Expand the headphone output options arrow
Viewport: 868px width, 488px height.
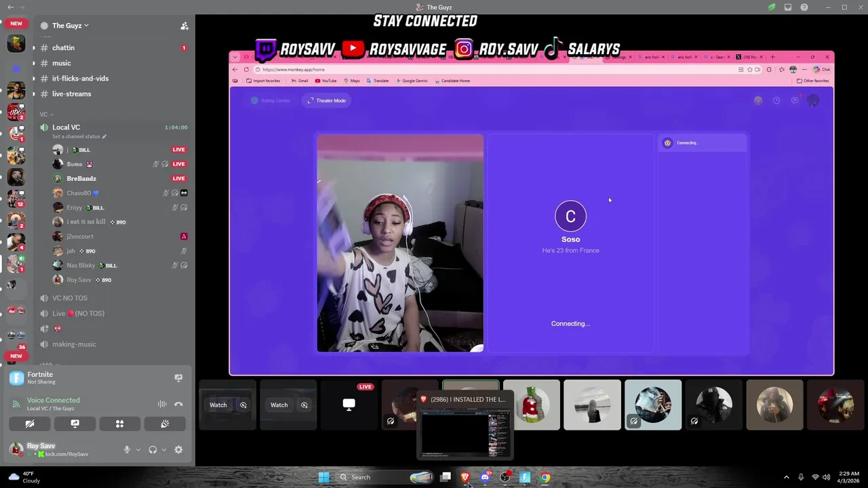point(164,450)
